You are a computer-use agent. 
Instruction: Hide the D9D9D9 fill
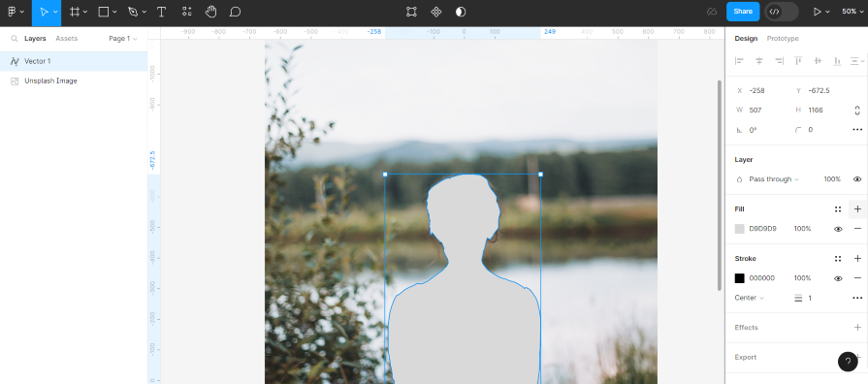[x=838, y=229]
